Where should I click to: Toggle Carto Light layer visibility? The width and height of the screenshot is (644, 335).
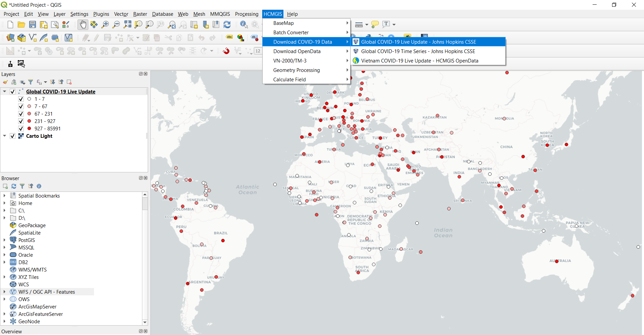(x=13, y=136)
